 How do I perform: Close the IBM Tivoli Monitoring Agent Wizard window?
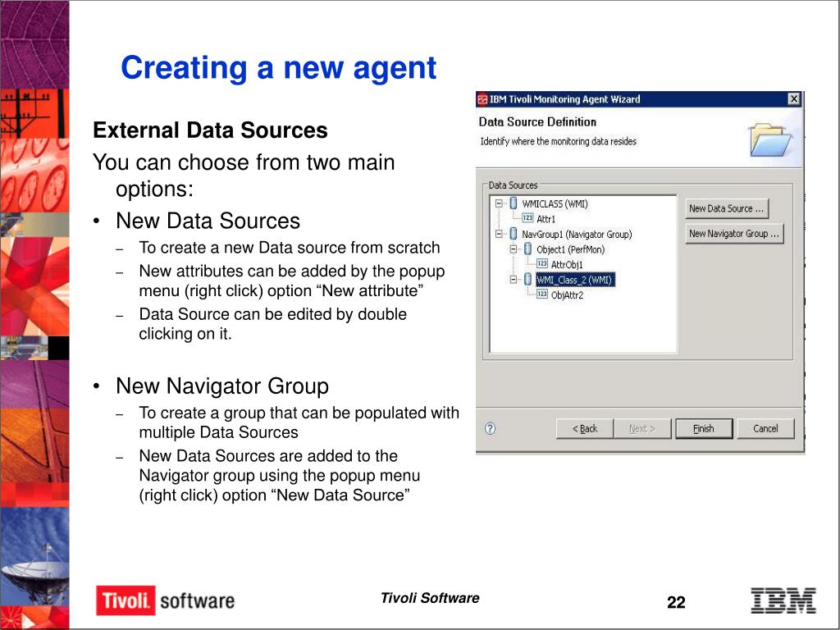(x=794, y=99)
